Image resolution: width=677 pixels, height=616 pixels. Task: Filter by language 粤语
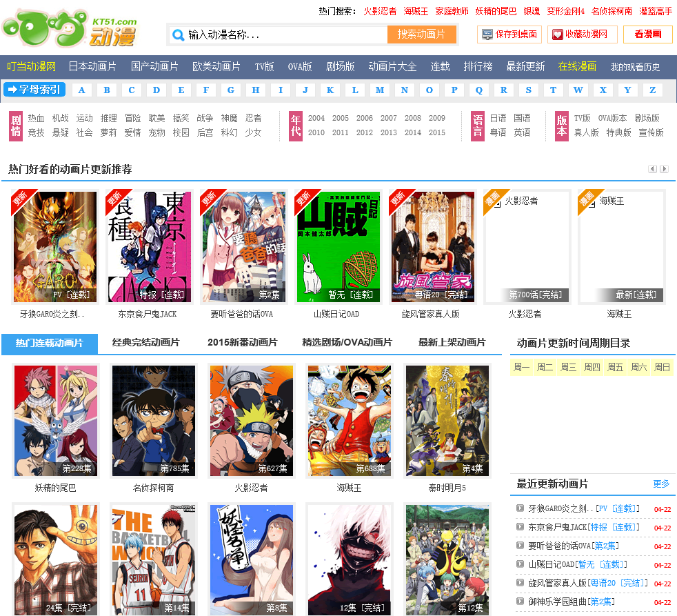point(498,132)
